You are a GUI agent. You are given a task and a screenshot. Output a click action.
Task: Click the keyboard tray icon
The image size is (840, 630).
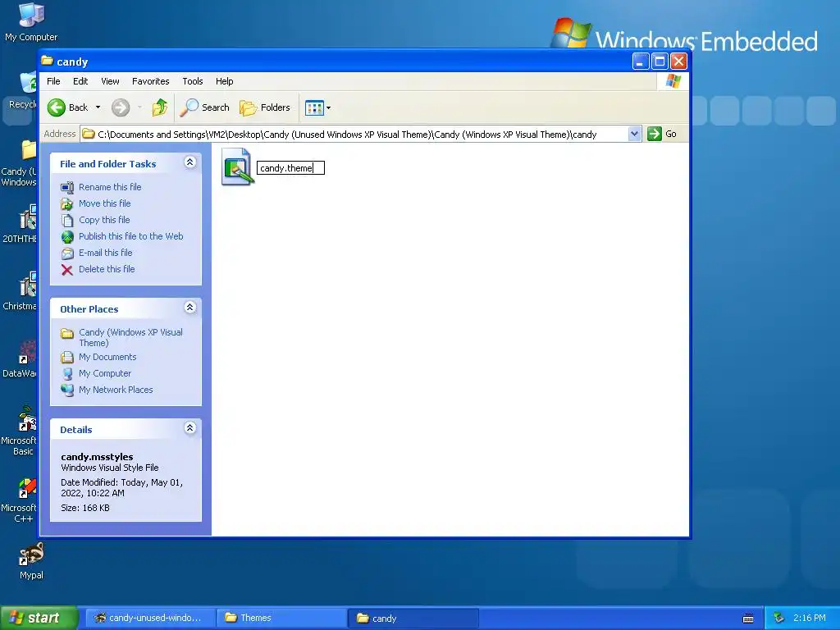[x=748, y=619]
